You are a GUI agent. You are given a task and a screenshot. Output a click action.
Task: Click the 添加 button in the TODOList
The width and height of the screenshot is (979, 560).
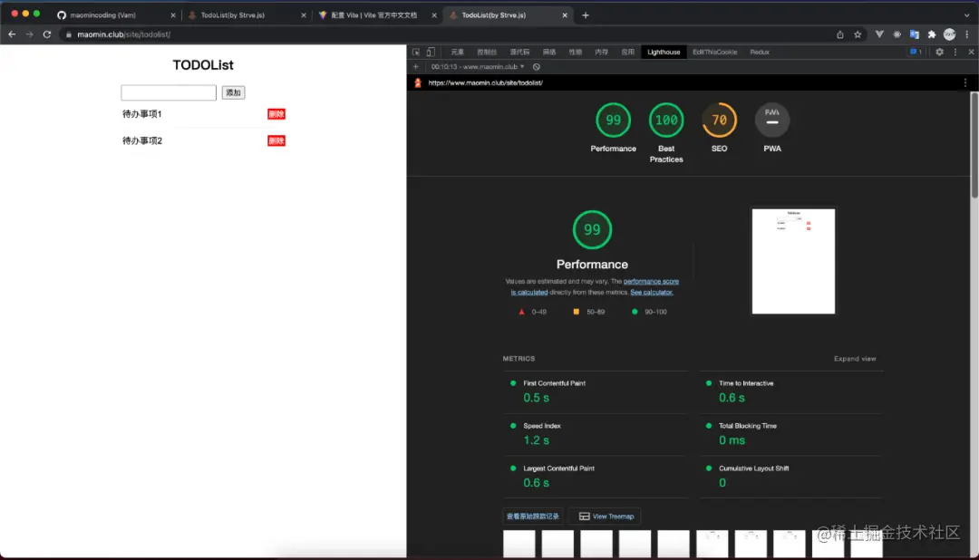point(234,92)
